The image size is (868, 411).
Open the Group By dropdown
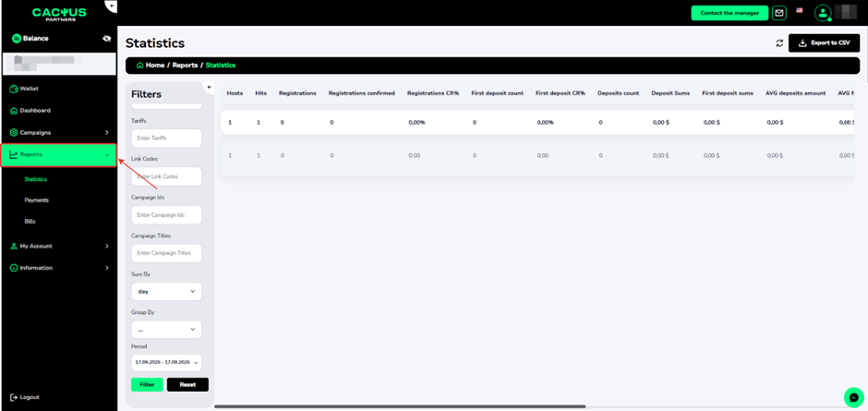[166, 329]
